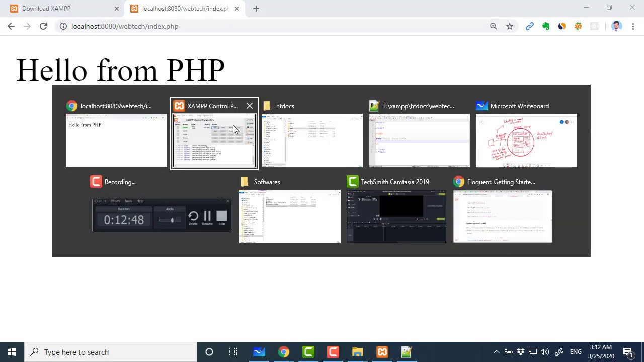Image resolution: width=644 pixels, height=362 pixels.
Task: Select the htdocs folder window thumbnail
Action: pos(312,140)
